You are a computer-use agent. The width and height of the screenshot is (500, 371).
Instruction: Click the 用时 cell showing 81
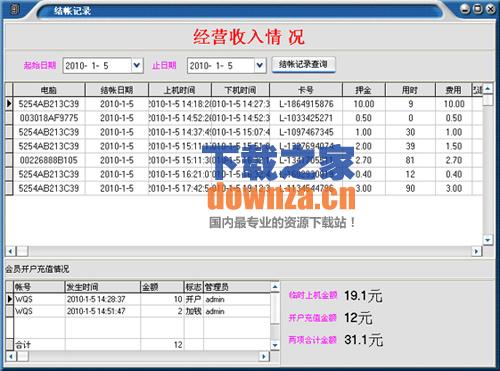(x=410, y=160)
